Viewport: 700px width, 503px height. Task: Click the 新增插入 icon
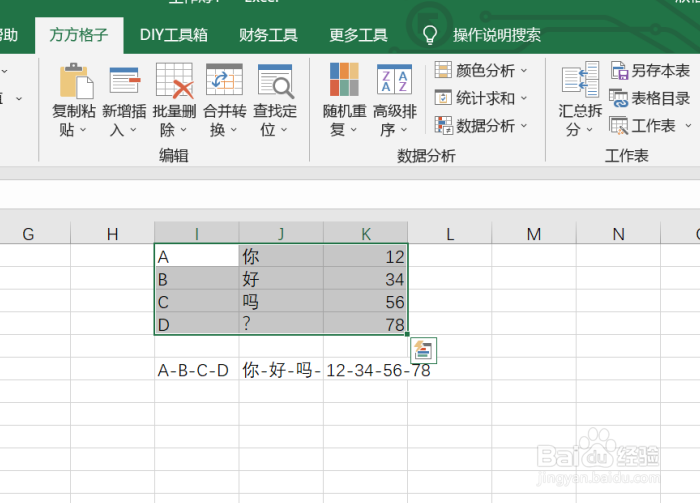tap(125, 81)
